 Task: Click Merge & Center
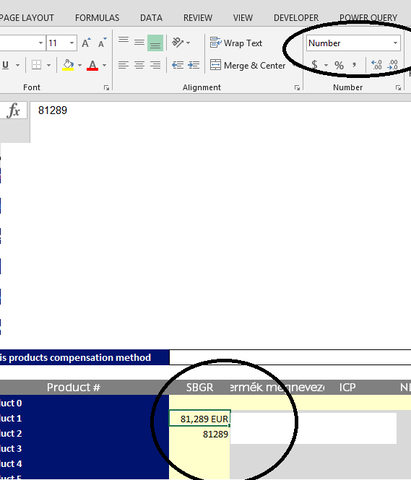[248, 65]
